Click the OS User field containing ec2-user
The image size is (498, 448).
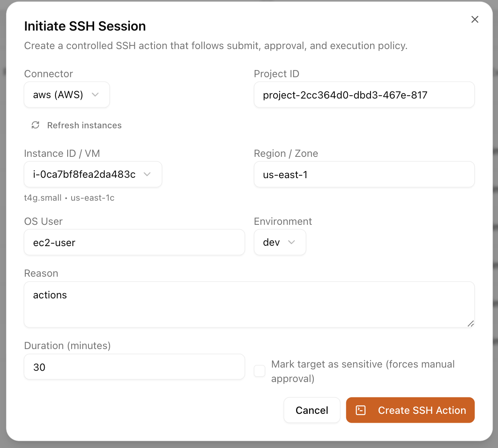click(134, 242)
